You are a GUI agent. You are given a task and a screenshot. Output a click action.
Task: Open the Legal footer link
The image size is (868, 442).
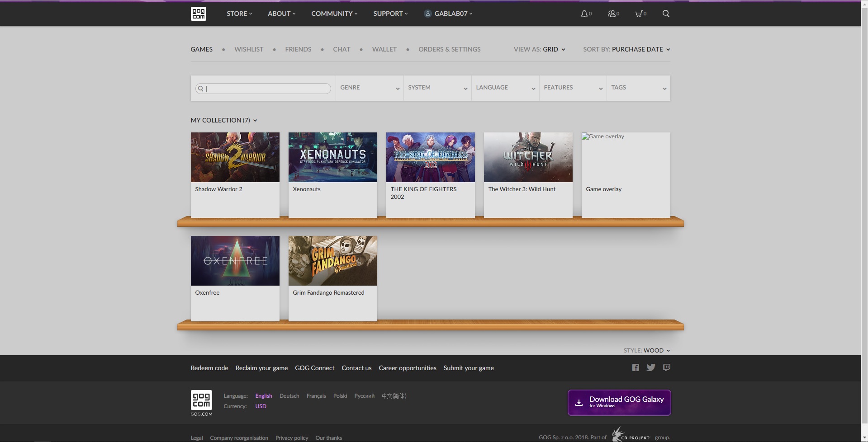(x=197, y=438)
